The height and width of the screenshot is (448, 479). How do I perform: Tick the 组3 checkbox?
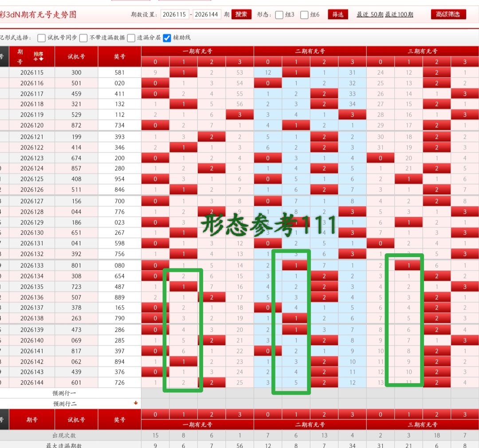pyautogui.click(x=279, y=15)
